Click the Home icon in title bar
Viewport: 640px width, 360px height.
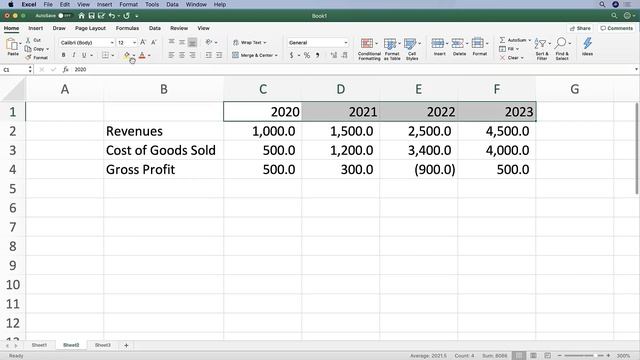pos(82,16)
